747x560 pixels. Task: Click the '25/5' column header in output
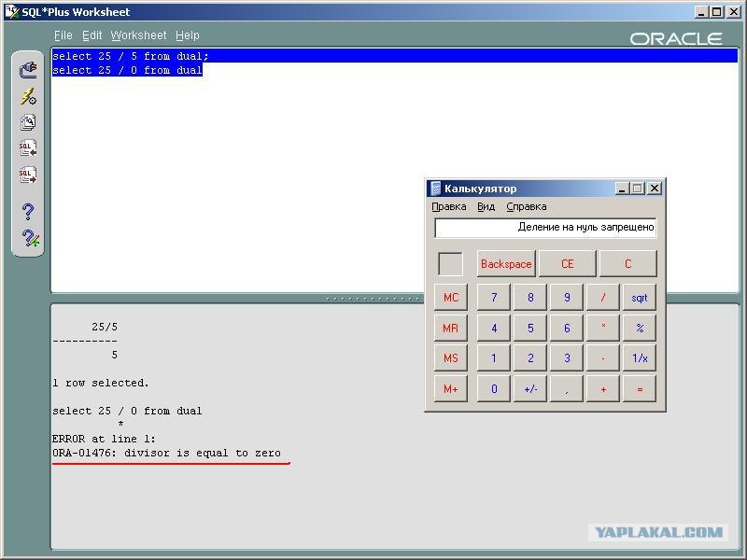[x=105, y=328]
